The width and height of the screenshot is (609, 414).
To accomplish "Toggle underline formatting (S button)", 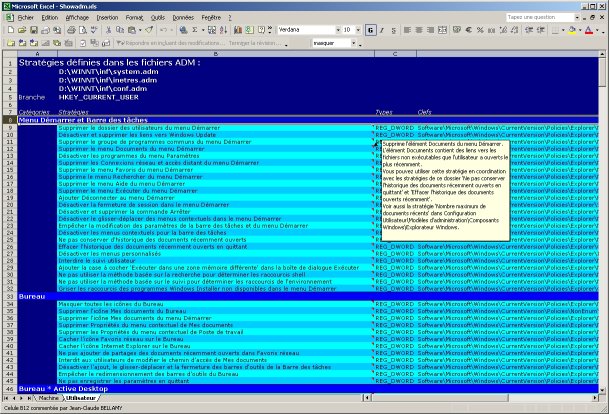I will 393,30.
